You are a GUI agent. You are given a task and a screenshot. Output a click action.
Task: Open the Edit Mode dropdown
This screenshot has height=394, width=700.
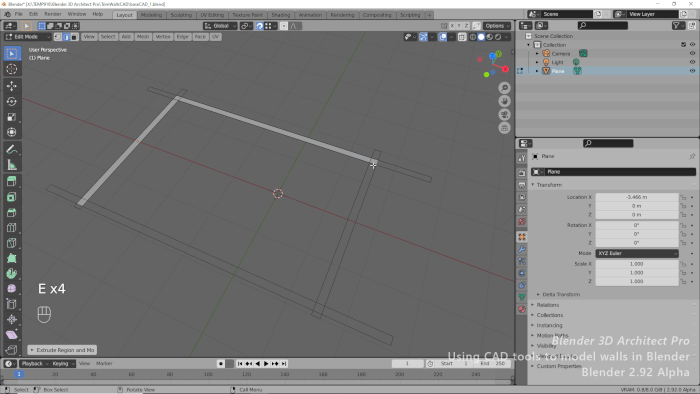tap(28, 37)
